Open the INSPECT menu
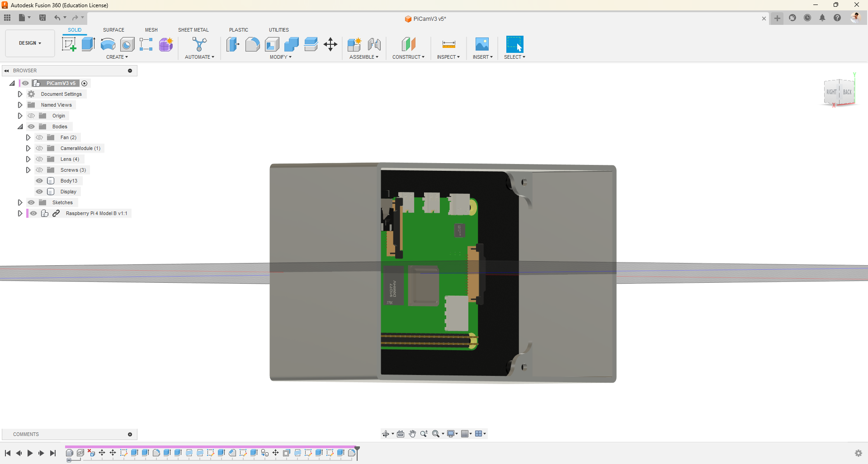Image resolution: width=868 pixels, height=464 pixels. (x=448, y=57)
